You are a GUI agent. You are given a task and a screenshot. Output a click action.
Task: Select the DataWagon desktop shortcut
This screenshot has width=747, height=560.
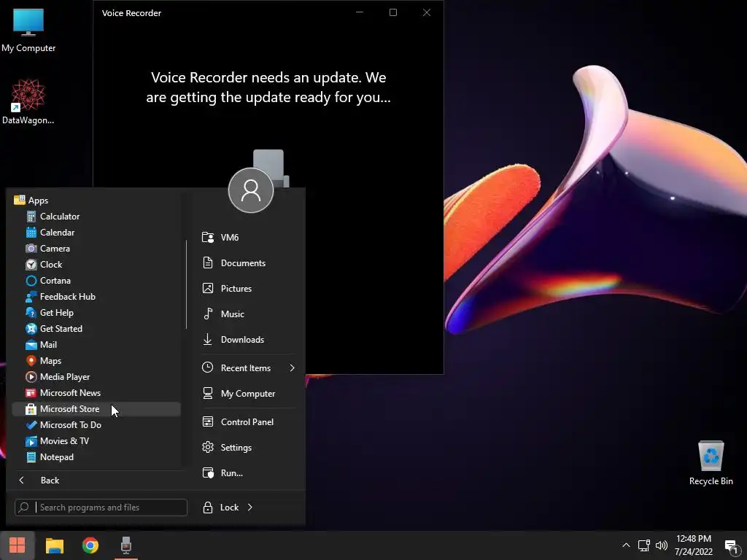pos(28,102)
